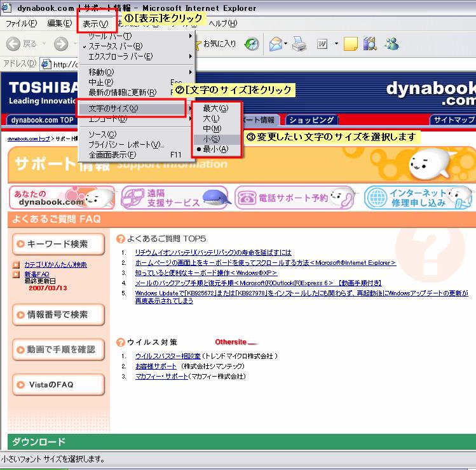
Task: Click the VistaのFAQ button
Action: pyautogui.click(x=58, y=384)
